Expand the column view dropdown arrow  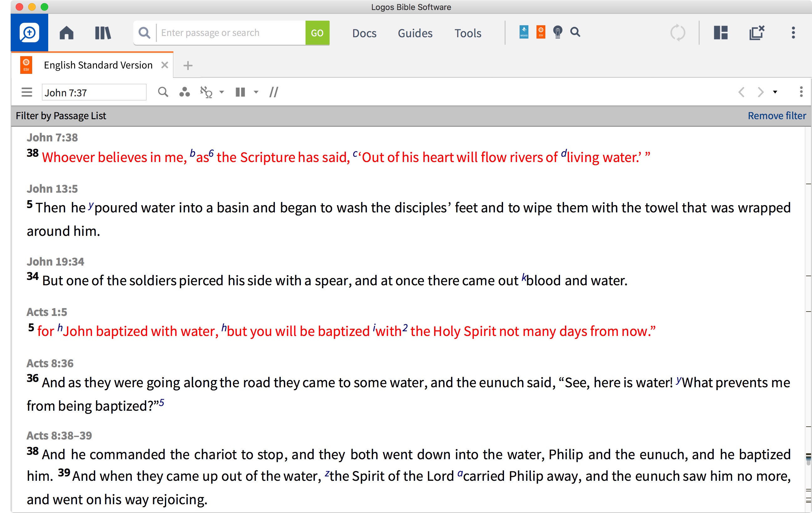click(x=256, y=92)
